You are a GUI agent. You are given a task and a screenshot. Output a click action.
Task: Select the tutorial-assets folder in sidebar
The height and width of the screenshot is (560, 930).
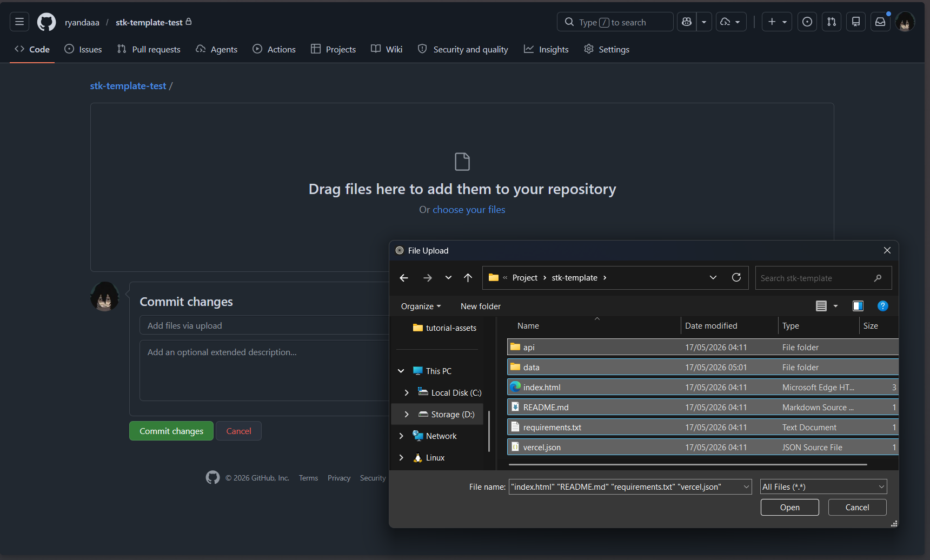pyautogui.click(x=444, y=328)
